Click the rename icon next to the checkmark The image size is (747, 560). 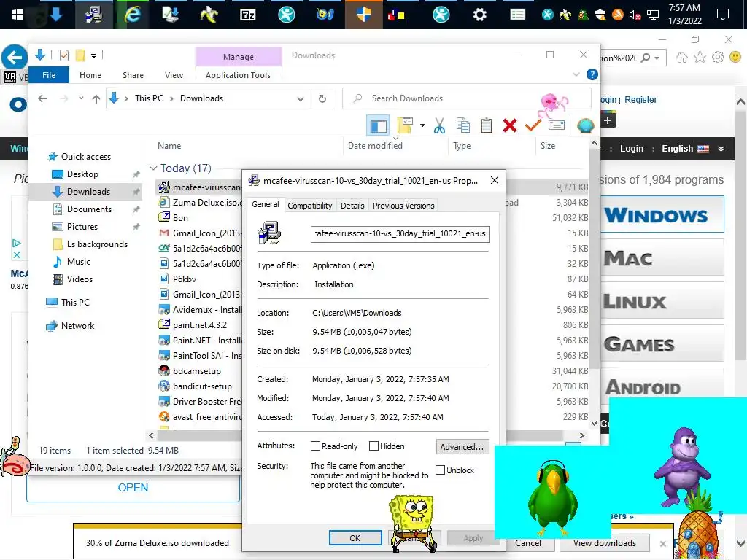[x=556, y=125]
